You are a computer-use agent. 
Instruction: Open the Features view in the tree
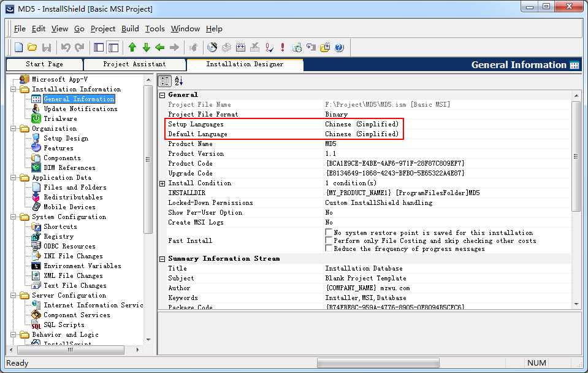[x=58, y=148]
